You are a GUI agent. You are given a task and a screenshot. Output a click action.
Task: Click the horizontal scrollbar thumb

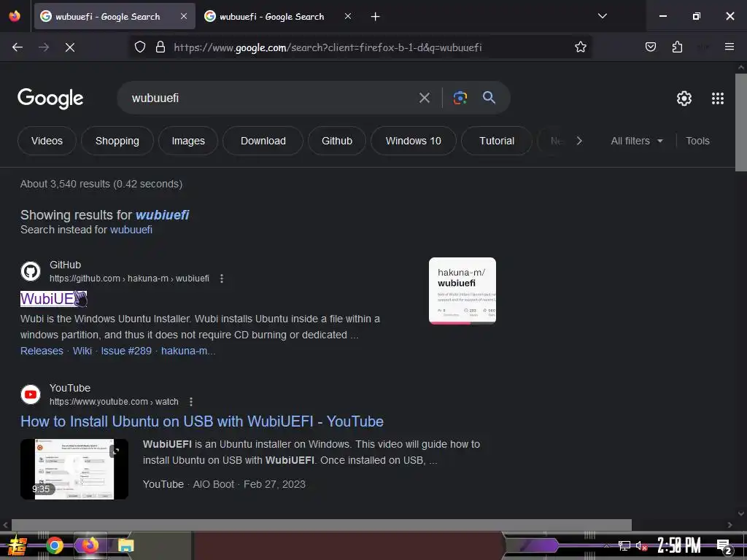click(322, 525)
